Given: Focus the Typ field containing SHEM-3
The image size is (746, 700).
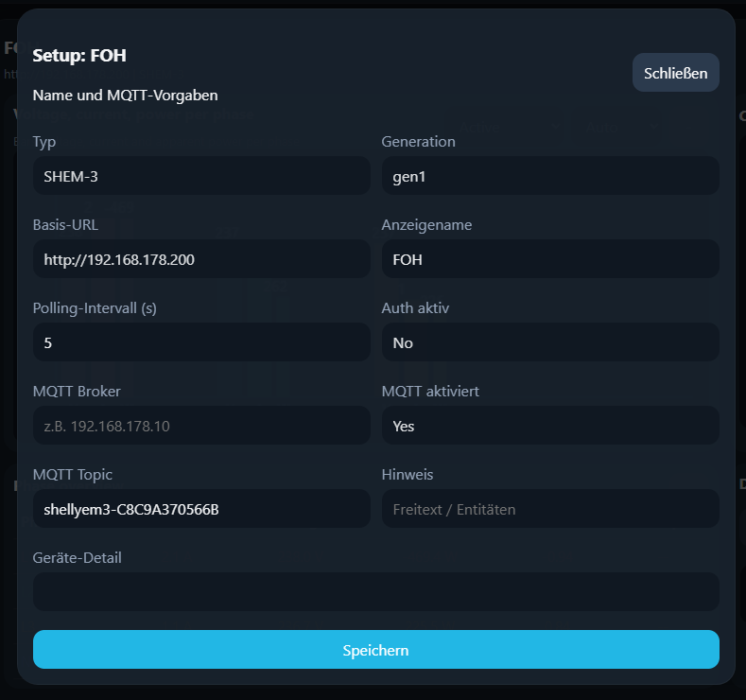Looking at the screenshot, I should (x=200, y=176).
